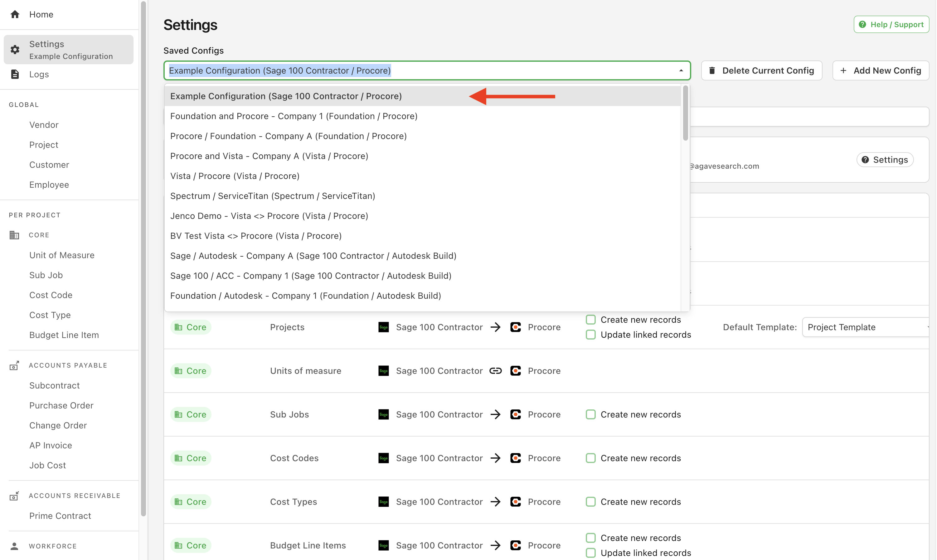Enable Create new records for Projects
Viewport: 937px width, 560px height.
pos(591,320)
